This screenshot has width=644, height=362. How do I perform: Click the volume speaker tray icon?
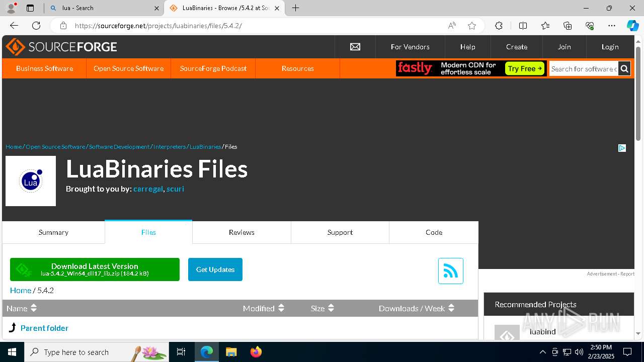click(579, 352)
